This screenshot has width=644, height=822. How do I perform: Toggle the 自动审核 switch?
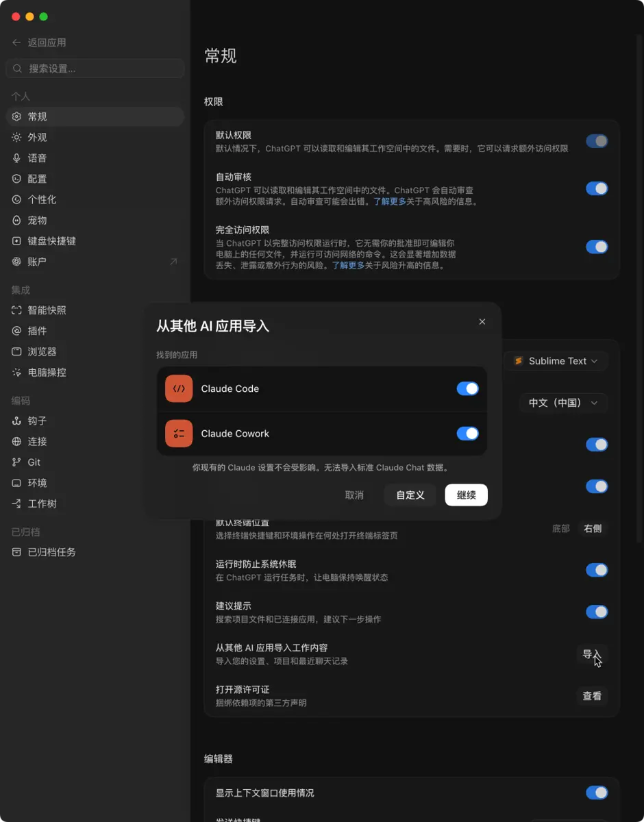click(597, 188)
